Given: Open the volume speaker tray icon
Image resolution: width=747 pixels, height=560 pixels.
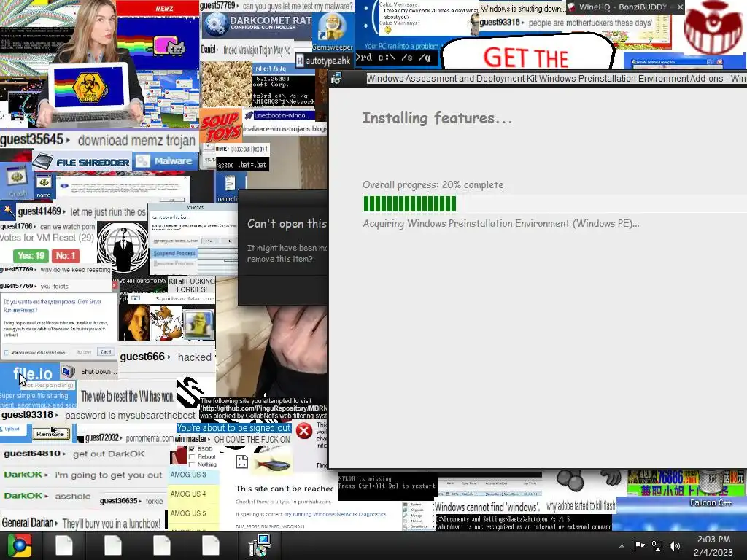Looking at the screenshot, I should click(675, 545).
